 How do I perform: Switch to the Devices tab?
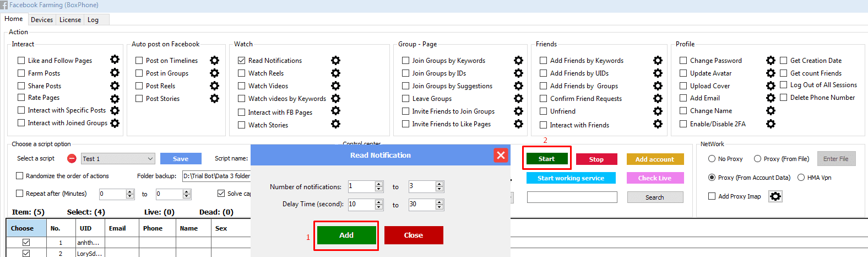click(x=42, y=20)
